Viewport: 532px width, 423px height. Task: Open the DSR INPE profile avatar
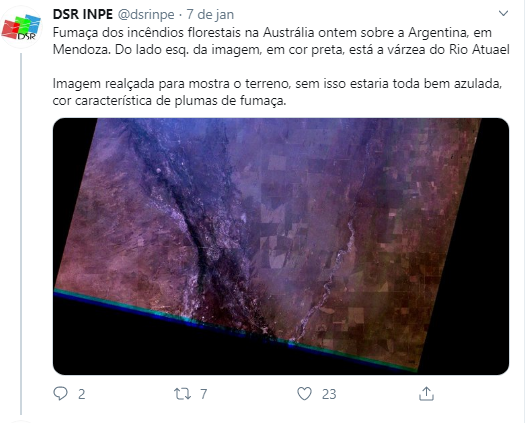[21, 27]
